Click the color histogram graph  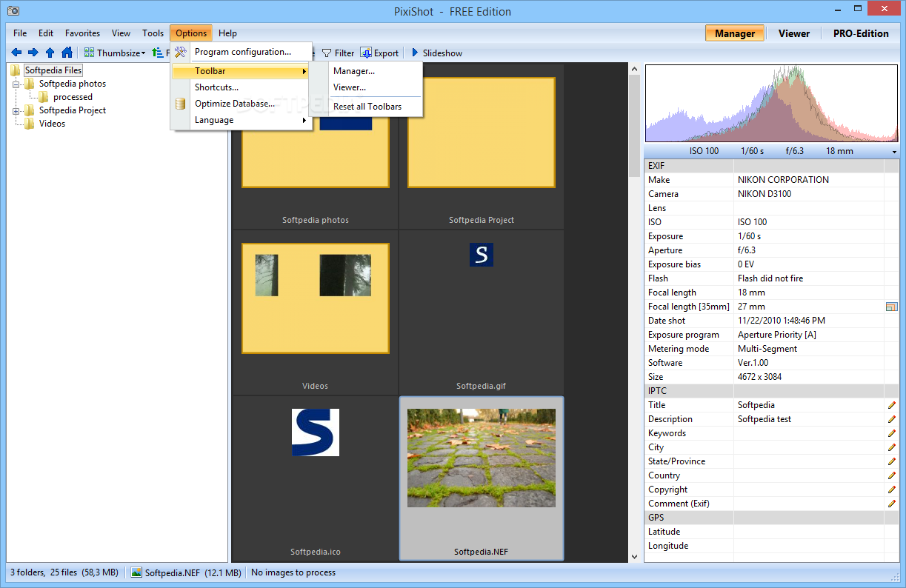click(771, 104)
